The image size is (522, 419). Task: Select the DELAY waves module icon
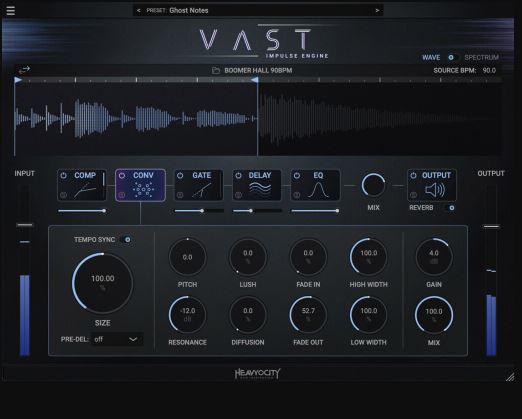[260, 190]
